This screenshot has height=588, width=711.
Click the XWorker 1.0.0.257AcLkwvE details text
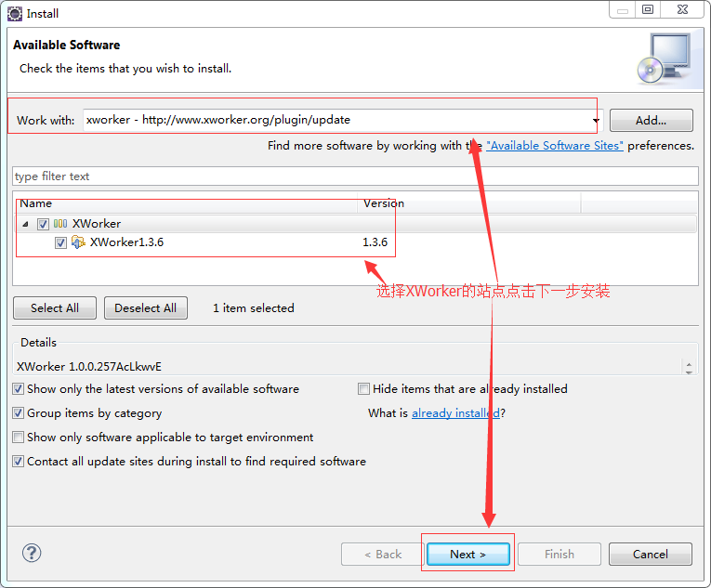(89, 366)
